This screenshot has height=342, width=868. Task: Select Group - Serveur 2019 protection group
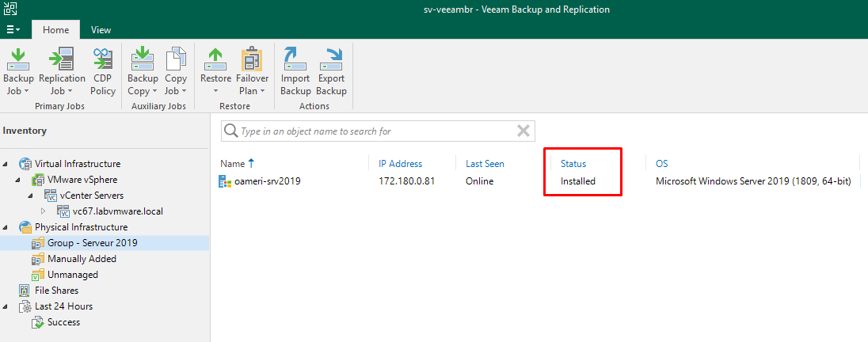[93, 243]
